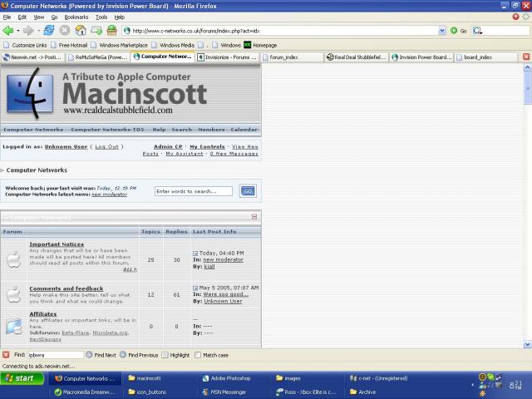The width and height of the screenshot is (532, 399).
Task: Open the Edit menu
Action: click(22, 17)
